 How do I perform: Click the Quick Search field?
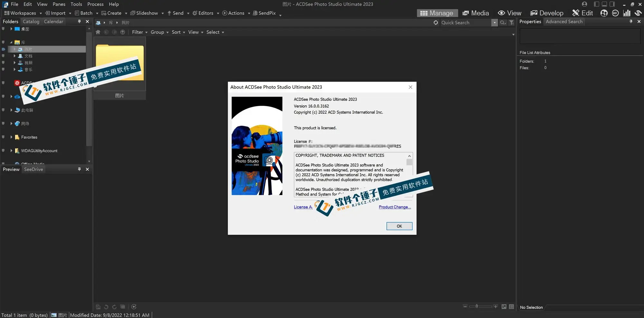466,23
